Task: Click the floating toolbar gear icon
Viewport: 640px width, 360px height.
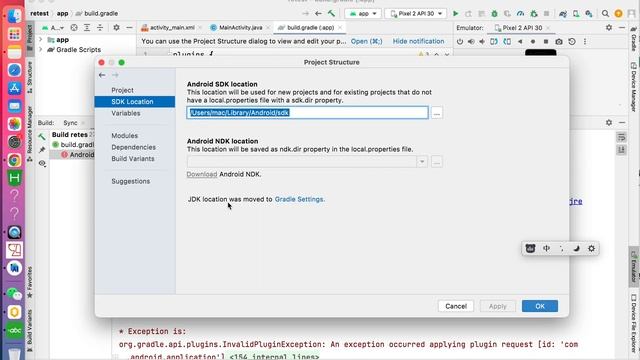Action: pos(591,248)
